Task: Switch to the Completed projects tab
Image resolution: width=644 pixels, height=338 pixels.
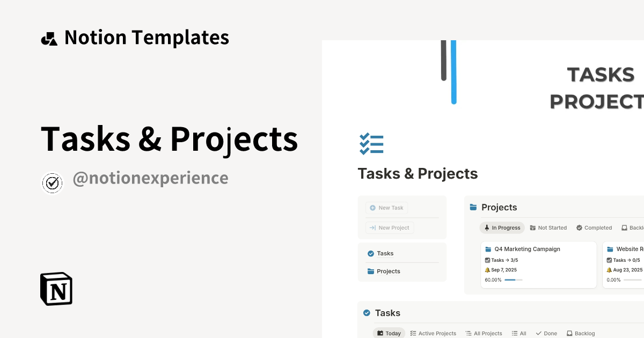Action: tap(594, 227)
